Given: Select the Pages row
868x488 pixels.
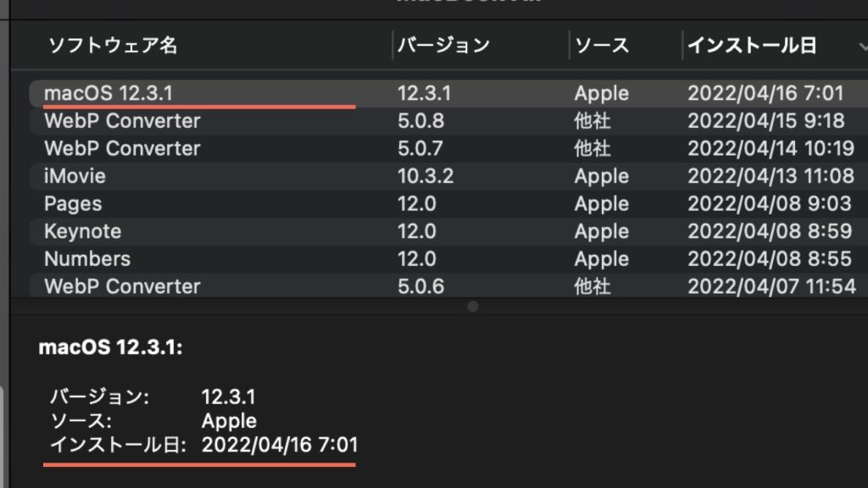Looking at the screenshot, I should (x=448, y=203).
